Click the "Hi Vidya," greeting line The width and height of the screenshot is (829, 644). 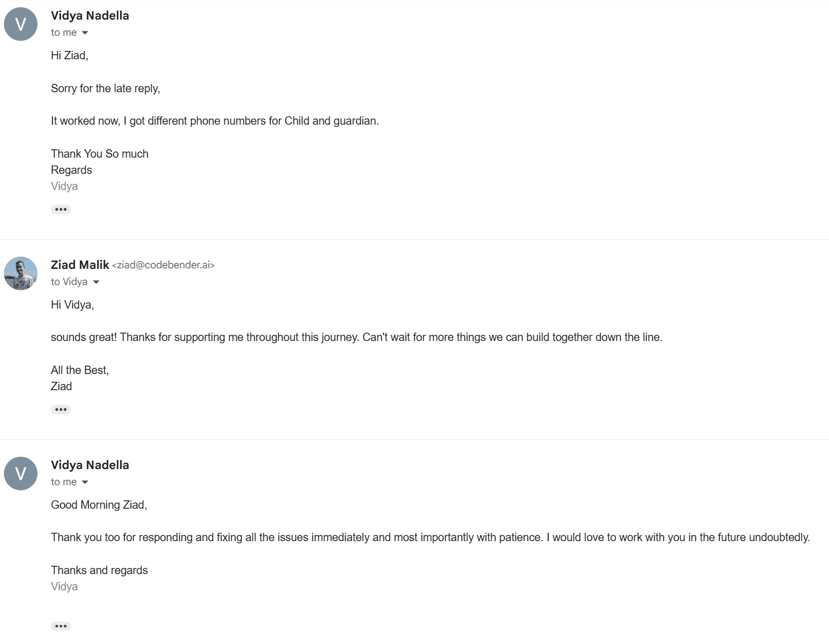coord(72,305)
